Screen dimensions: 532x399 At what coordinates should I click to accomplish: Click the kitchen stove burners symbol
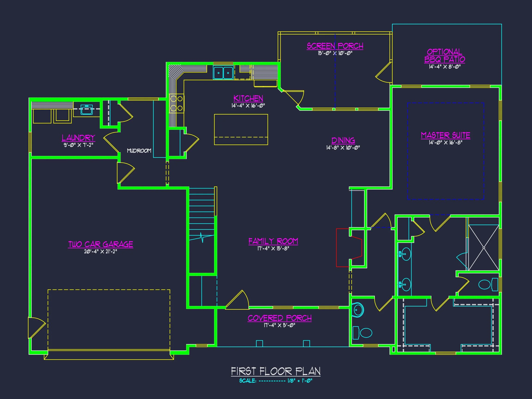pyautogui.click(x=177, y=103)
